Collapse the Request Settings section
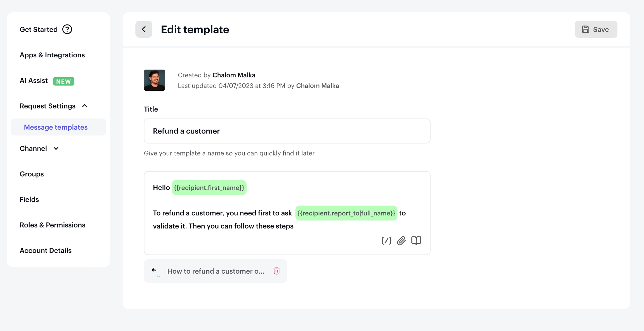The height and width of the screenshot is (331, 644). [x=85, y=106]
